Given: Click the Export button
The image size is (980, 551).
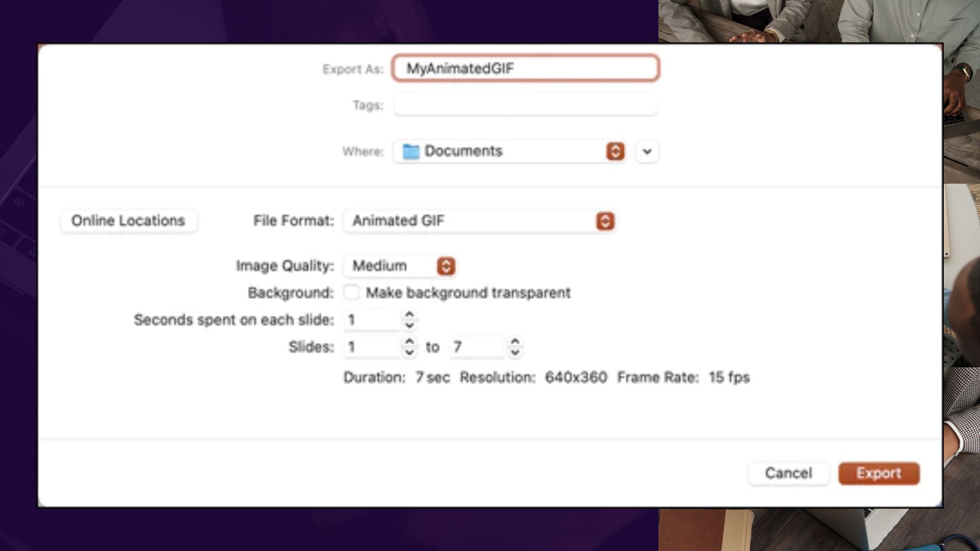Looking at the screenshot, I should [879, 473].
